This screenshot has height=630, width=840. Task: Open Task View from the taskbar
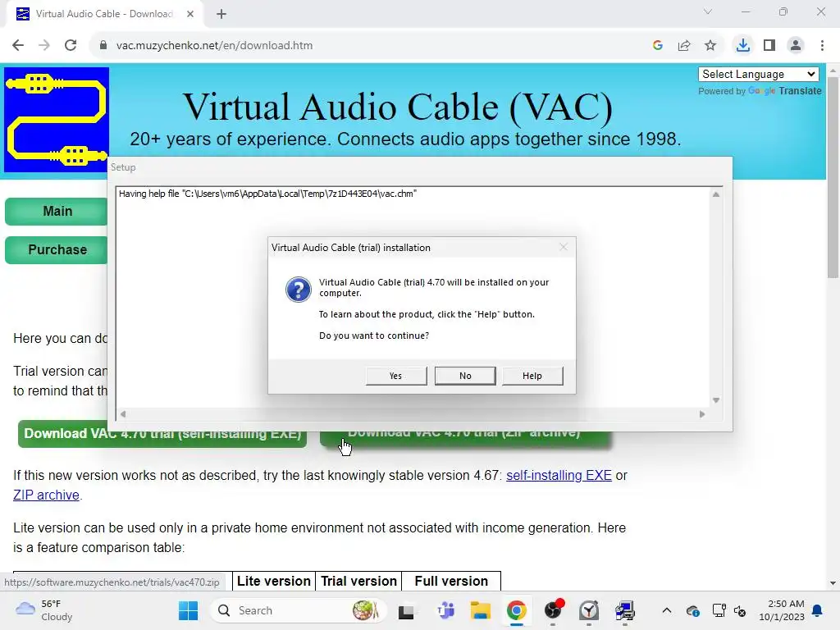(x=406, y=610)
